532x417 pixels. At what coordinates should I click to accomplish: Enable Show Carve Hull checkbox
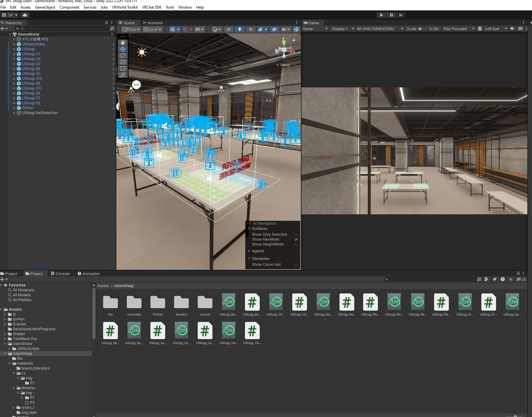point(296,265)
